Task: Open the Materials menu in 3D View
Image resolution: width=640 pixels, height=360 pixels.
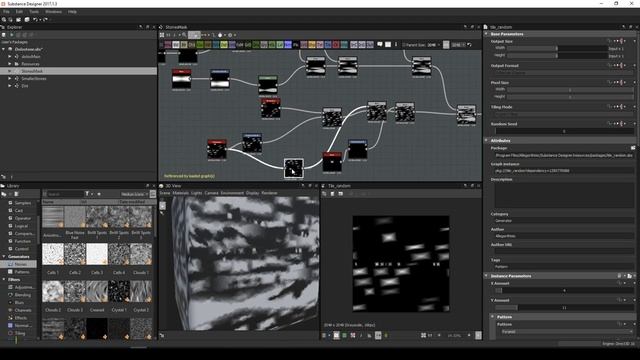Action: point(180,193)
